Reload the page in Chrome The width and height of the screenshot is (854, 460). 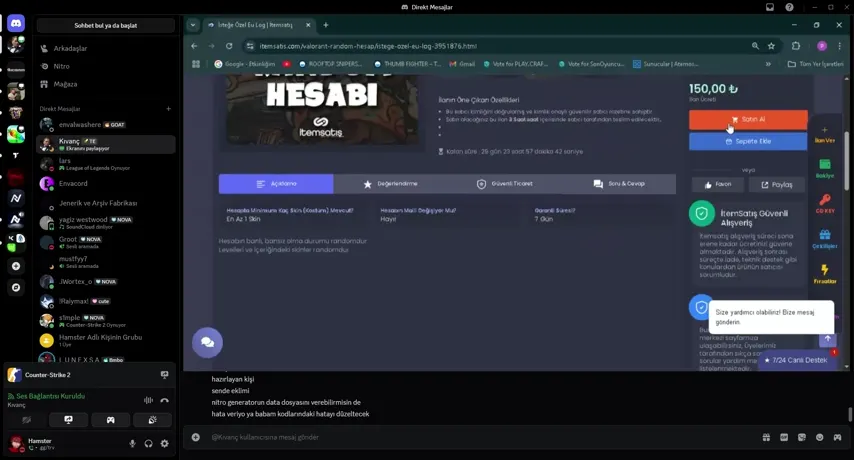coord(229,46)
